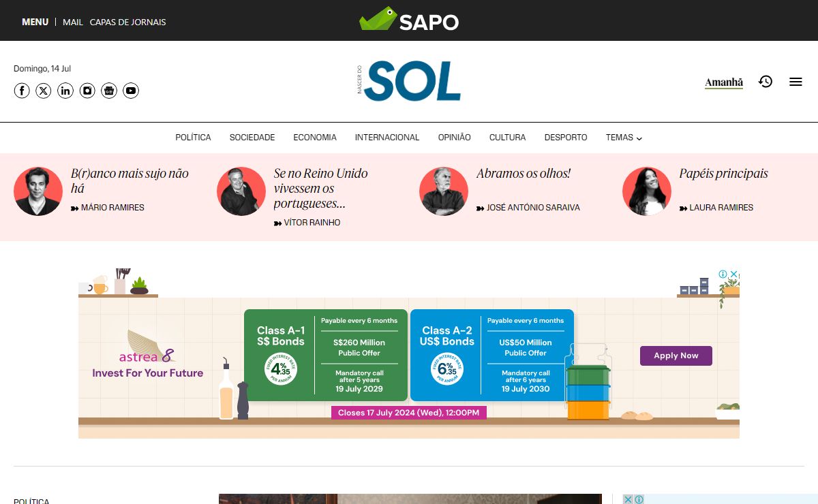The height and width of the screenshot is (504, 818).
Task: Open MAIL in the SAPO top bar
Action: coord(73,22)
